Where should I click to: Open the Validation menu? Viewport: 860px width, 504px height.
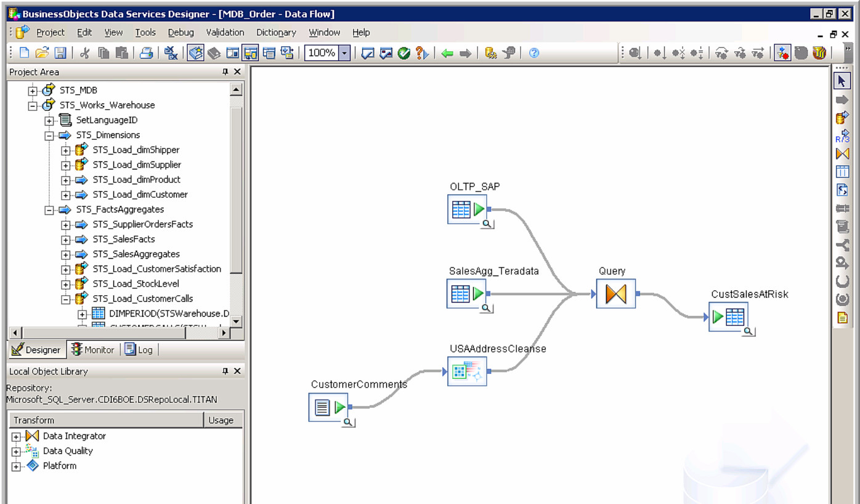(225, 32)
